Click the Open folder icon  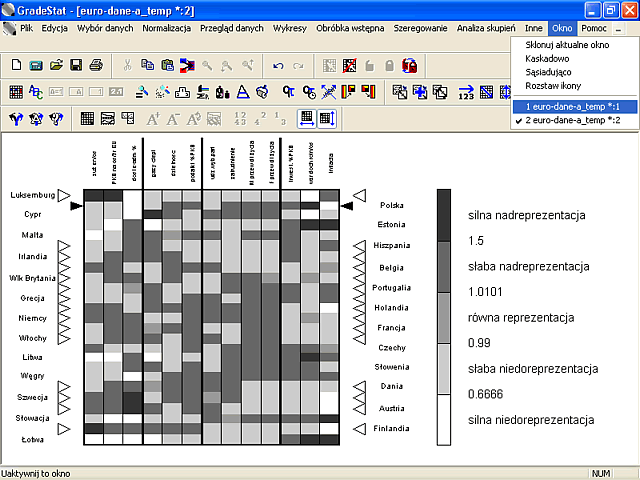pyautogui.click(x=56, y=65)
